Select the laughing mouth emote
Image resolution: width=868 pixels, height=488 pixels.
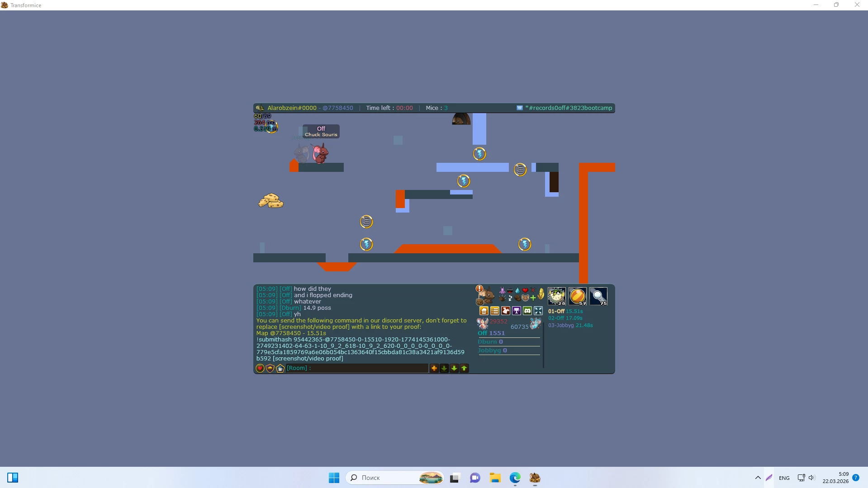[510, 290]
